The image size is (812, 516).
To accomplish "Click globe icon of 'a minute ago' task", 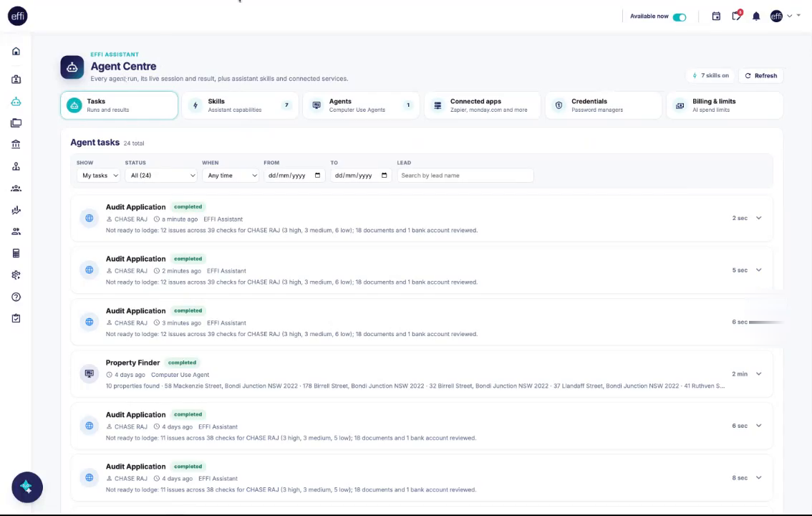I will tap(89, 218).
